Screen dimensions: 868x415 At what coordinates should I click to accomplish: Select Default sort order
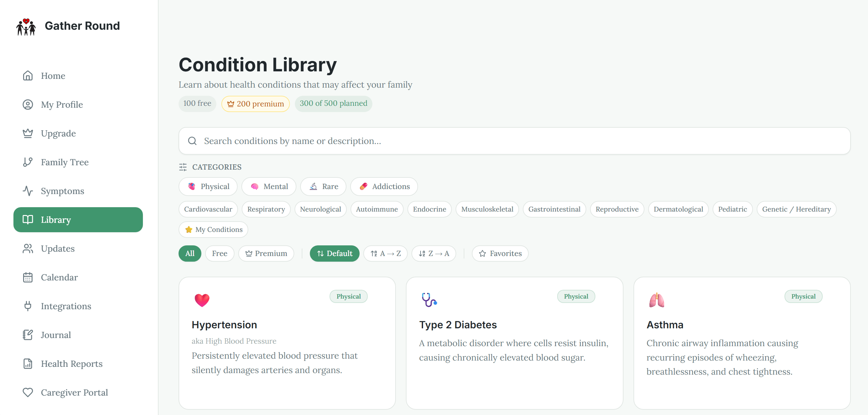(x=334, y=254)
